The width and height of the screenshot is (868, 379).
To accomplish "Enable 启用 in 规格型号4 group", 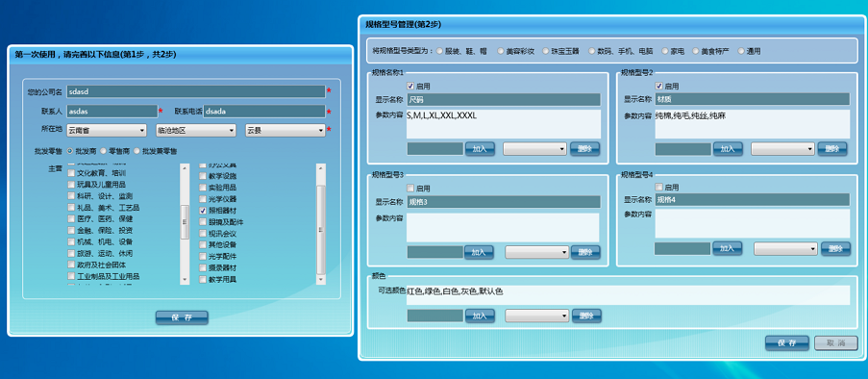I will coord(658,188).
